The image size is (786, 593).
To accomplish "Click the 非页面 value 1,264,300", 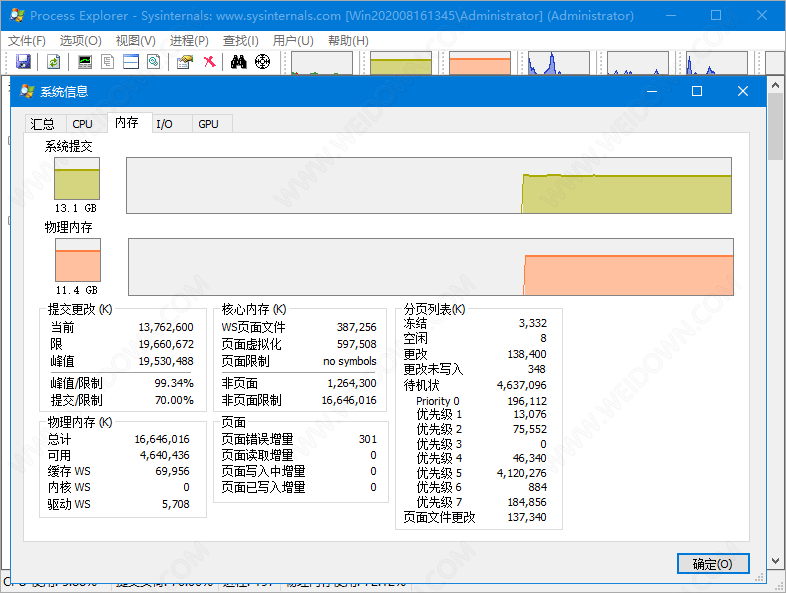I will click(x=352, y=383).
